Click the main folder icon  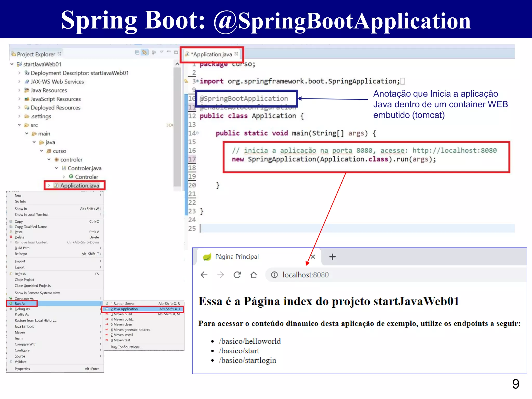click(34, 134)
